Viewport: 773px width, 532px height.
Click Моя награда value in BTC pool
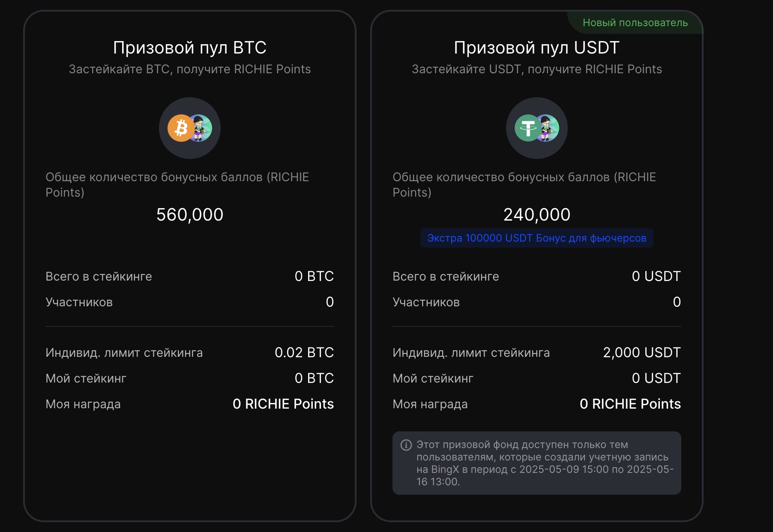click(283, 404)
